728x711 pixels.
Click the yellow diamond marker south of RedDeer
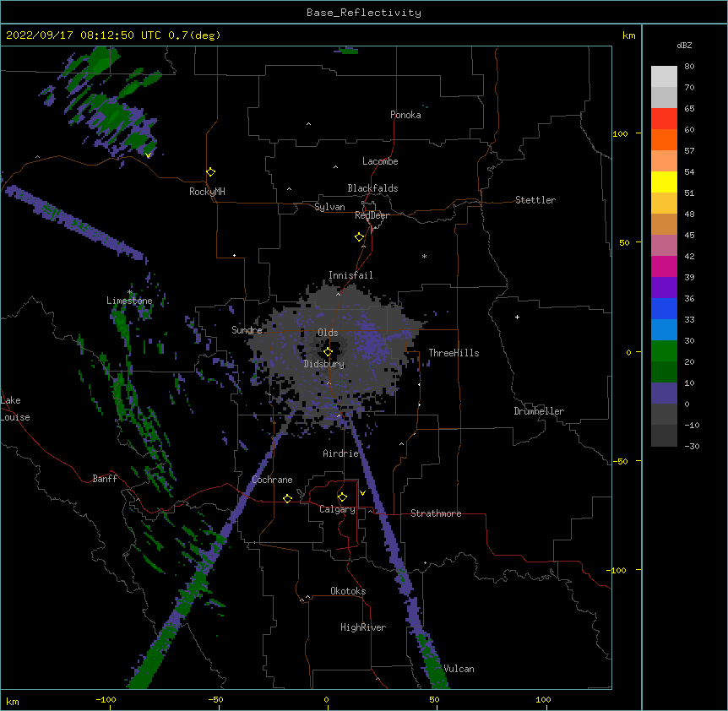(x=359, y=237)
